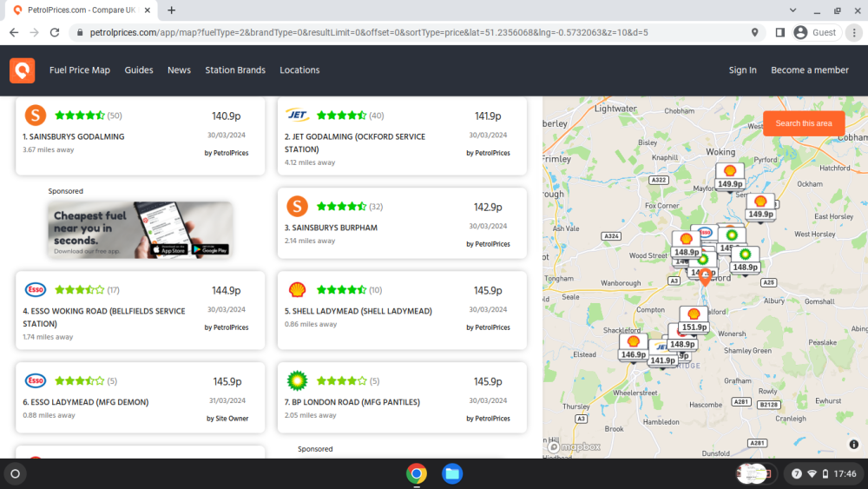Open Files app from the shelf

(451, 473)
